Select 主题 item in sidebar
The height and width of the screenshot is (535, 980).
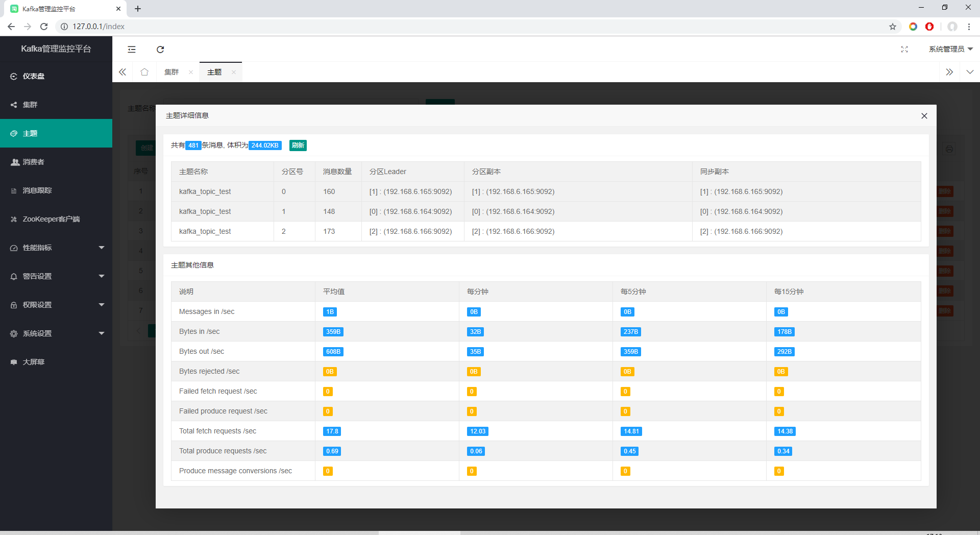56,133
